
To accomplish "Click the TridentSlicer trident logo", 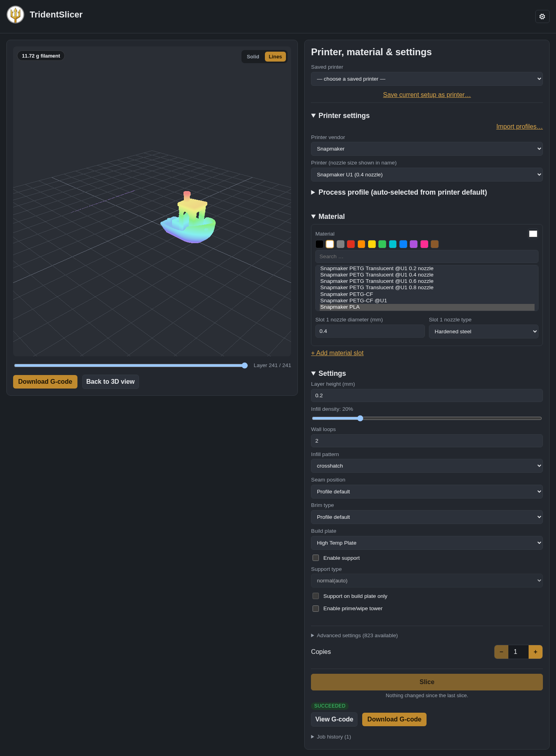I will click(x=15, y=15).
